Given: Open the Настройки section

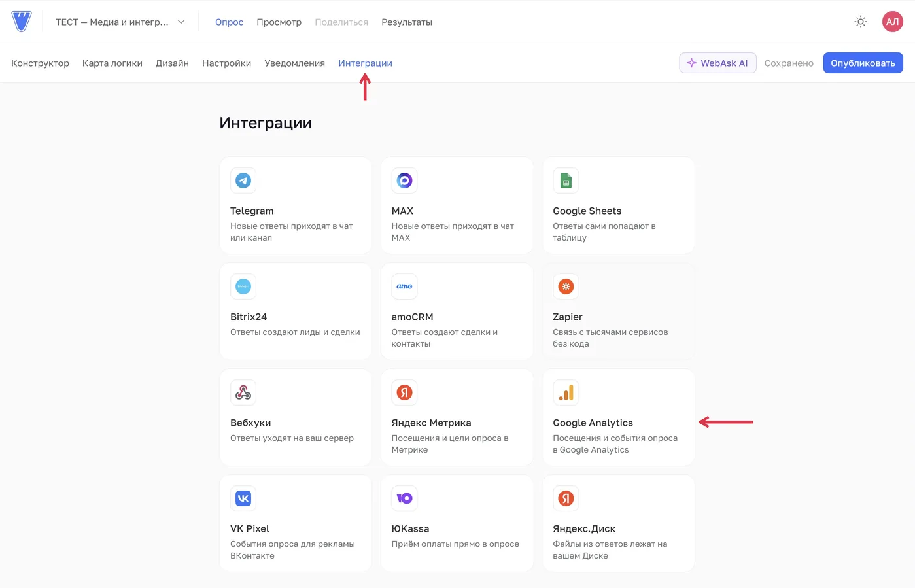Looking at the screenshot, I should pos(226,63).
